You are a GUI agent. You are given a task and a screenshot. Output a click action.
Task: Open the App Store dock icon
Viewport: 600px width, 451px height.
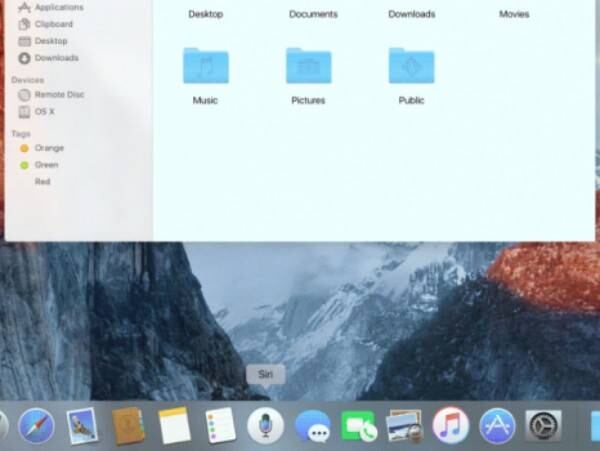click(x=497, y=425)
